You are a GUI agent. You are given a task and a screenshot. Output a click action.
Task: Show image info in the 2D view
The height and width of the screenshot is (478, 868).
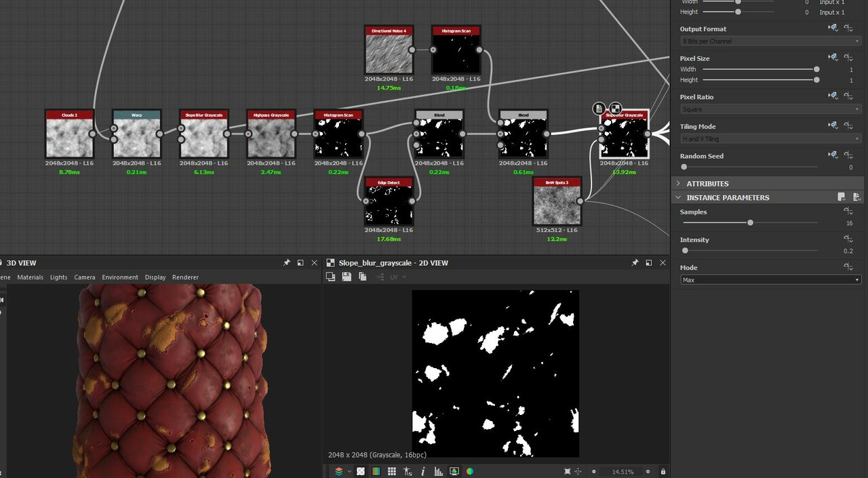pos(423,471)
